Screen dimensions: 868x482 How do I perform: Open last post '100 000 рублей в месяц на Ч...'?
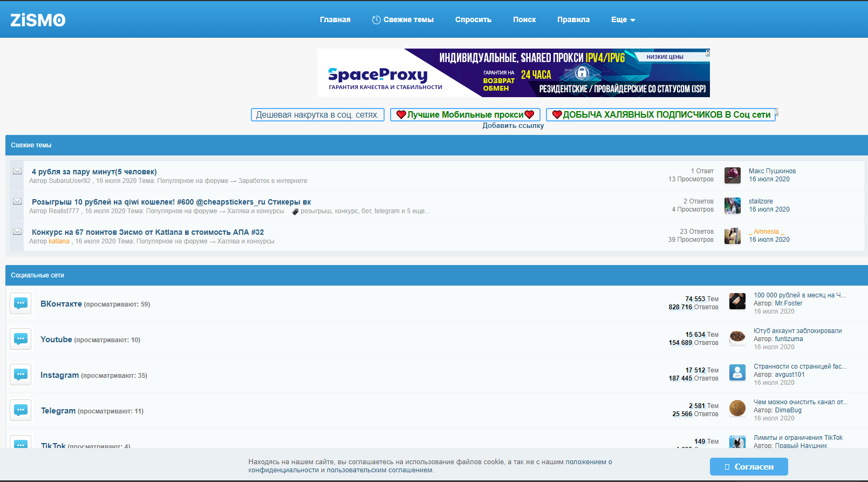[x=799, y=295]
